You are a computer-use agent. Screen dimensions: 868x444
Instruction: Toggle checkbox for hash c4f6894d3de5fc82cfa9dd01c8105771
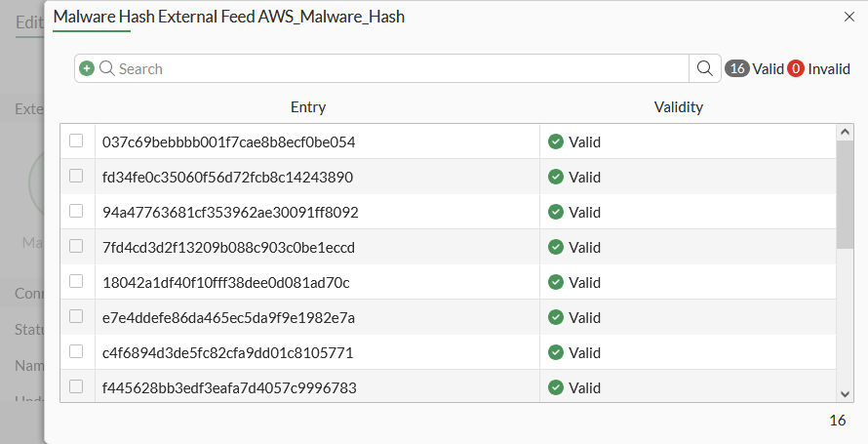[x=76, y=352]
